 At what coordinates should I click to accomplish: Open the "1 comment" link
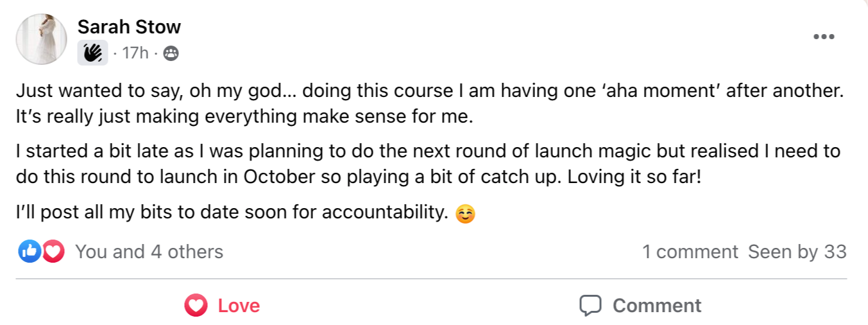pyautogui.click(x=690, y=252)
